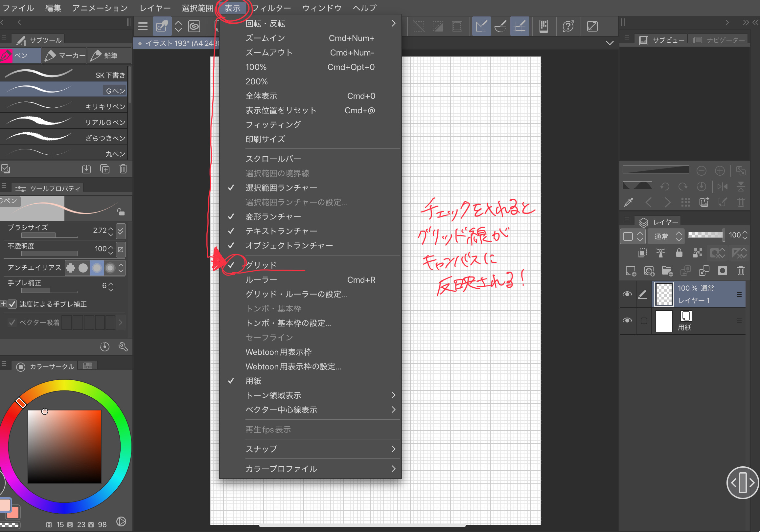Click the delete layer trash icon
Image resolution: width=760 pixels, height=532 pixels.
pyautogui.click(x=741, y=271)
